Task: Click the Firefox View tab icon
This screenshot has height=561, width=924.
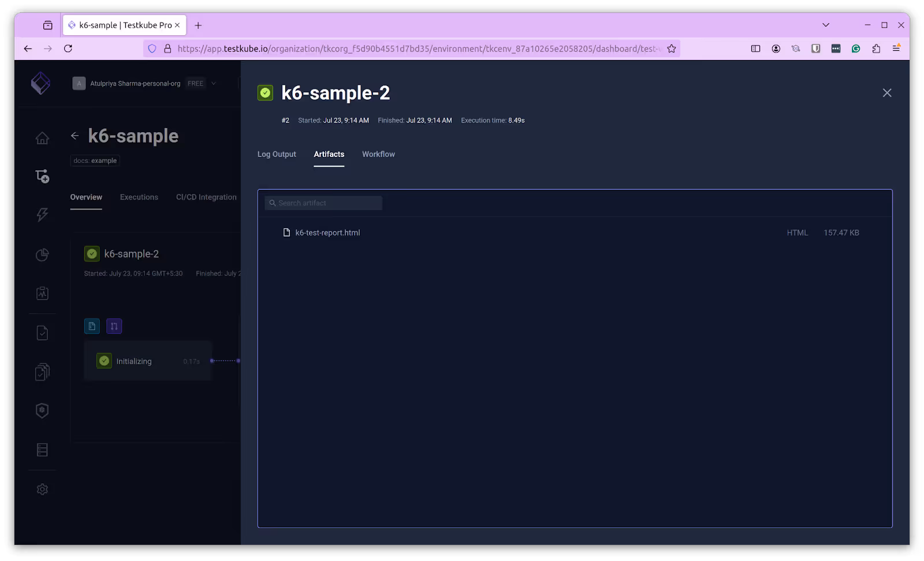Action: [48, 25]
